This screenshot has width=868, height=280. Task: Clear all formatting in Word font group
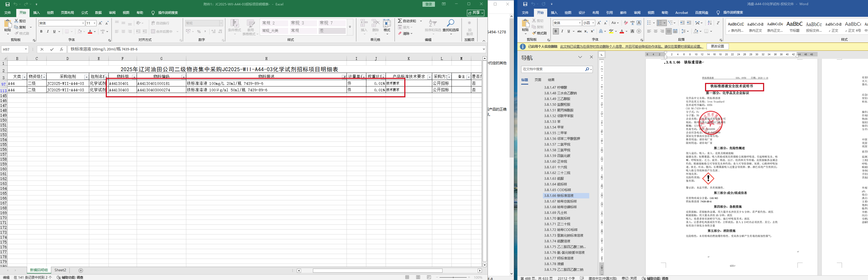pyautogui.click(x=626, y=23)
